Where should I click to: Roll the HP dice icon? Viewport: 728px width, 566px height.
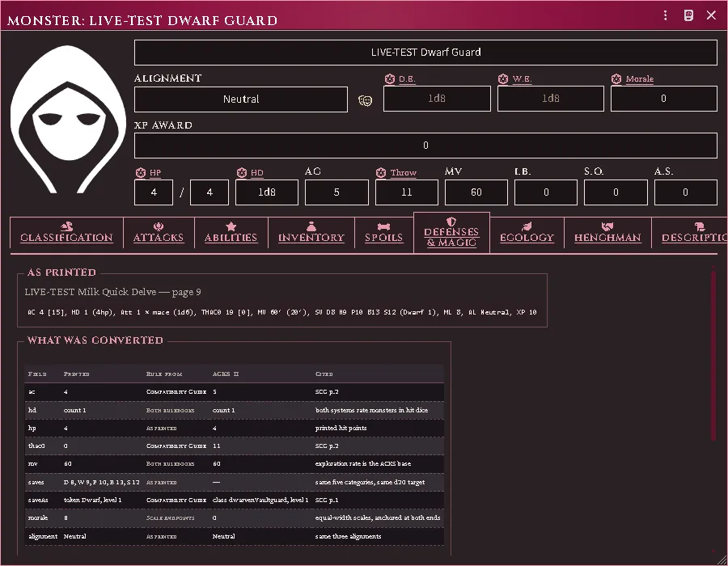pos(140,172)
